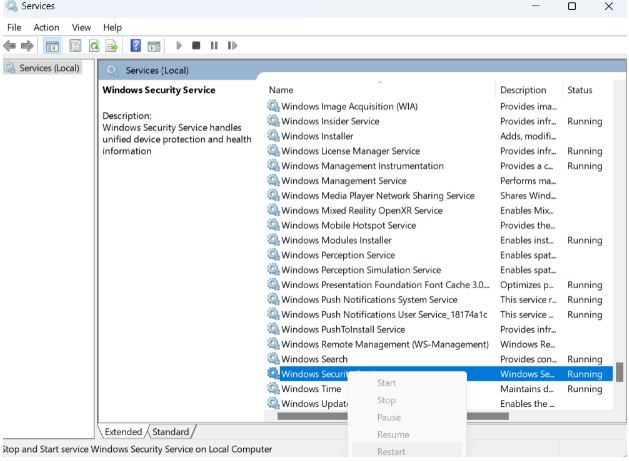629x461 pixels.
Task: Click the Export List toolbar icon
Action: (x=112, y=46)
